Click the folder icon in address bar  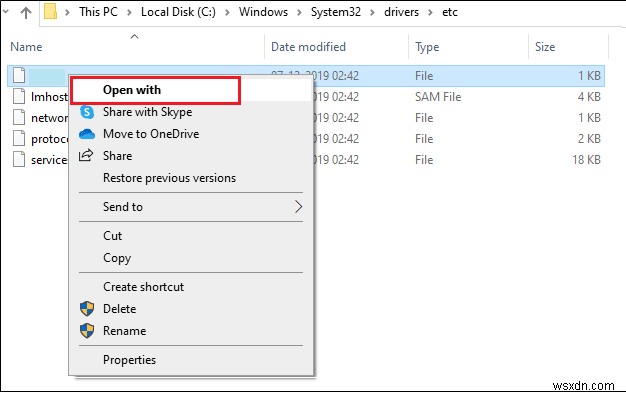pyautogui.click(x=50, y=12)
